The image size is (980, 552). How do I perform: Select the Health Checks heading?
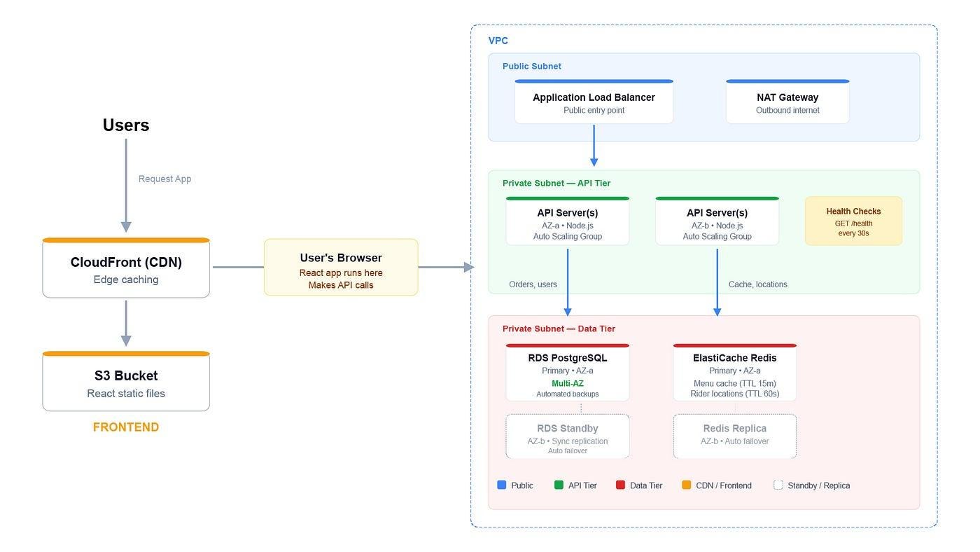tap(853, 212)
